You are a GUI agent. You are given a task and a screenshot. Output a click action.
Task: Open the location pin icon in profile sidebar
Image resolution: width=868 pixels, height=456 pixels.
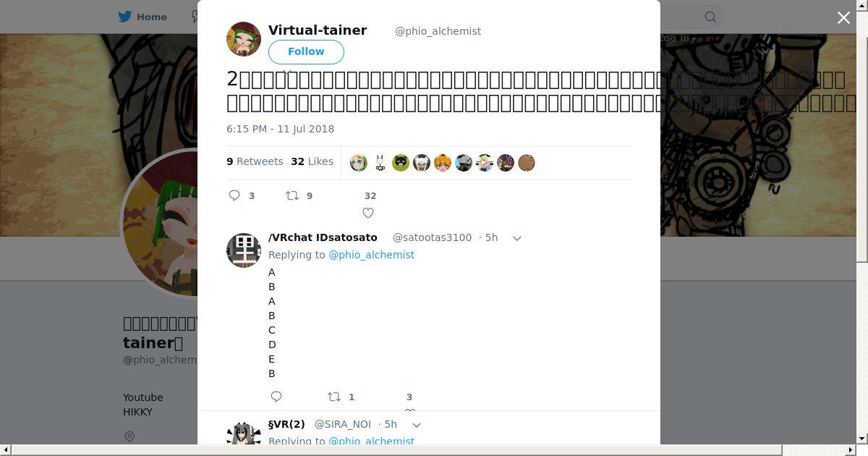click(129, 436)
